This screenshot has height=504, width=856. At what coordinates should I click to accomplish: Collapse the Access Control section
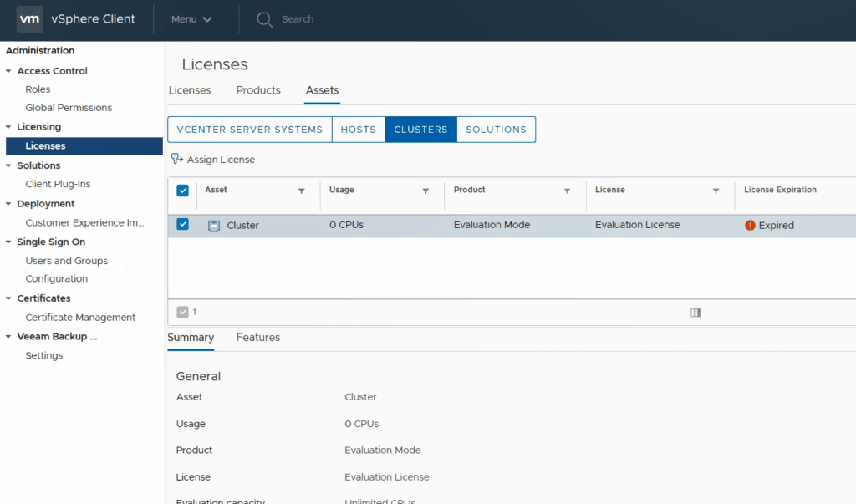8,71
